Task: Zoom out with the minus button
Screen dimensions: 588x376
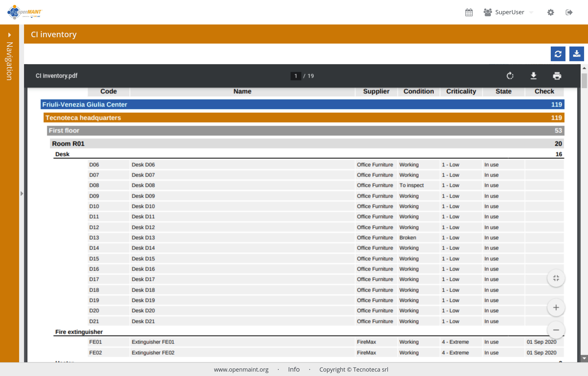Action: coord(556,330)
